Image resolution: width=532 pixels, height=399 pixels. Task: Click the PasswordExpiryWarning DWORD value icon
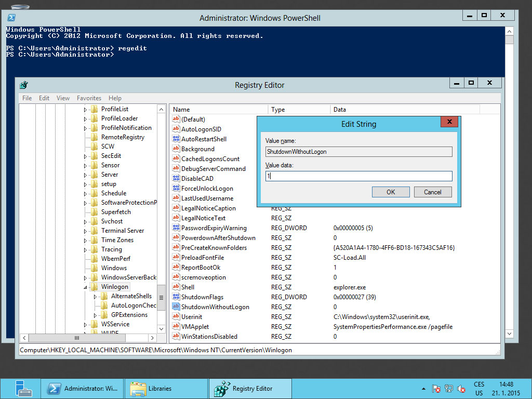point(176,228)
